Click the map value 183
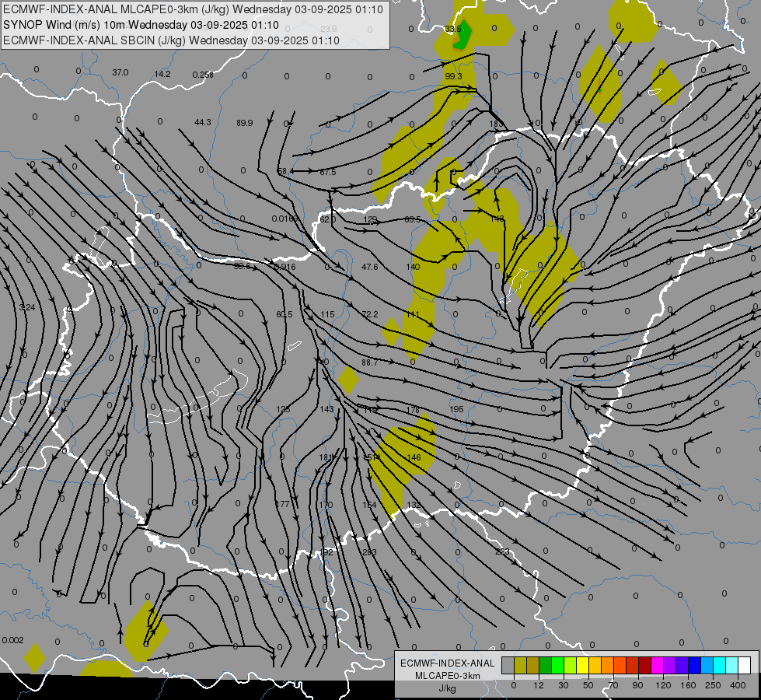761x700 pixels. pyautogui.click(x=496, y=124)
